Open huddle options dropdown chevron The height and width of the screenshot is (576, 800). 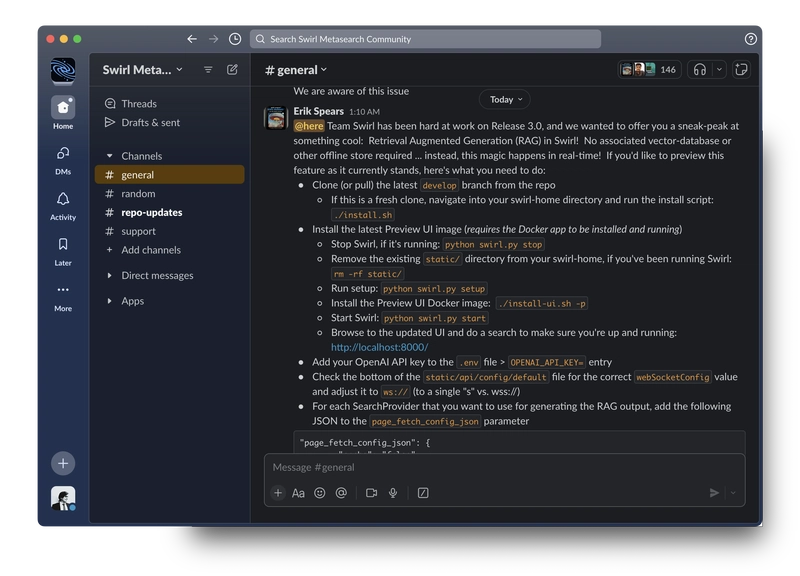click(719, 69)
